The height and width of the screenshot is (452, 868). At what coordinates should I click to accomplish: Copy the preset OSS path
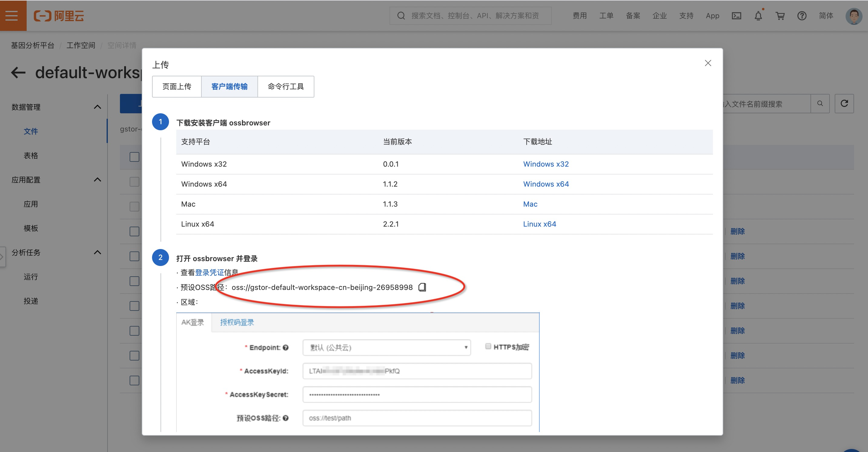pos(422,287)
